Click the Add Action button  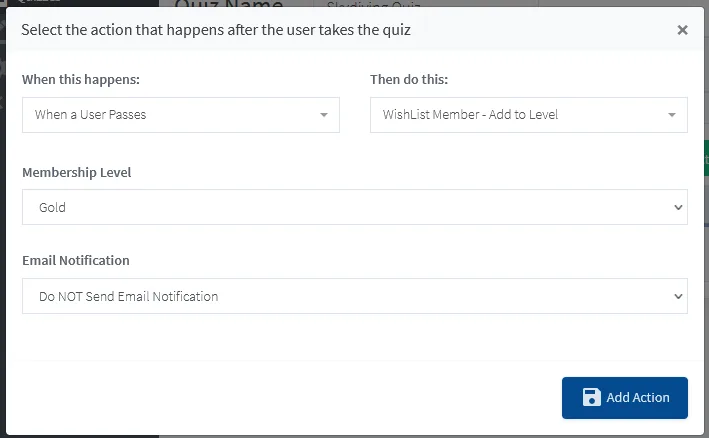click(625, 397)
